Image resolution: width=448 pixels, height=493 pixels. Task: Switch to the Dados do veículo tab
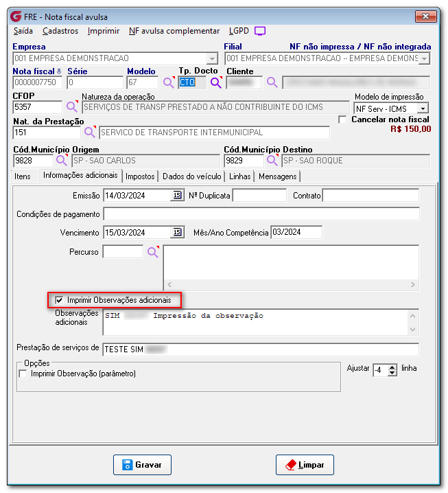point(191,176)
